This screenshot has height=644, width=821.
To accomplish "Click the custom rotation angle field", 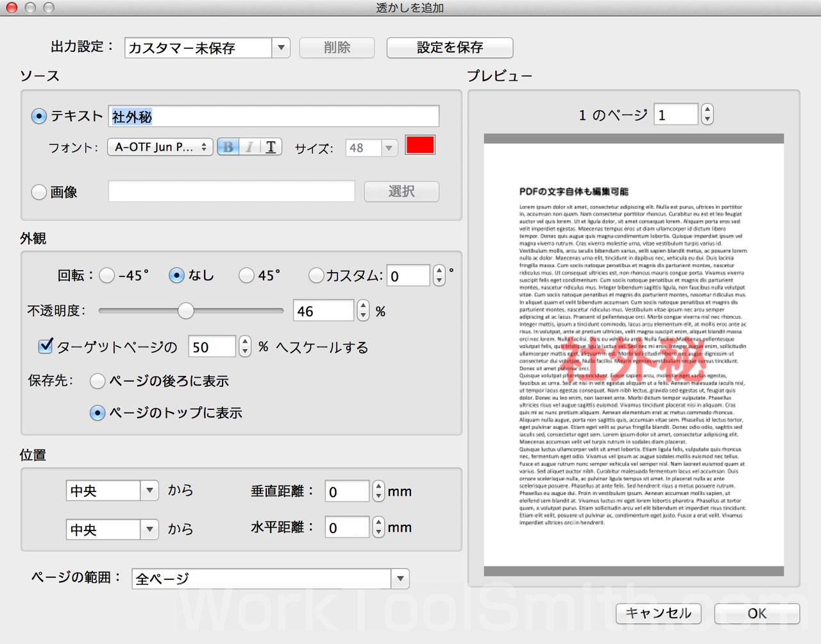I will pos(409,276).
